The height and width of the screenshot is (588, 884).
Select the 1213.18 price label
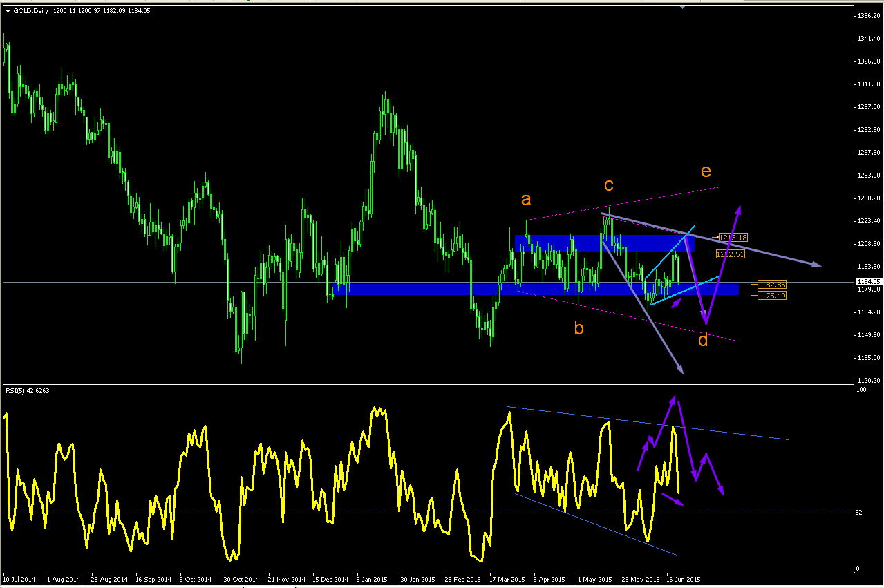click(x=734, y=238)
